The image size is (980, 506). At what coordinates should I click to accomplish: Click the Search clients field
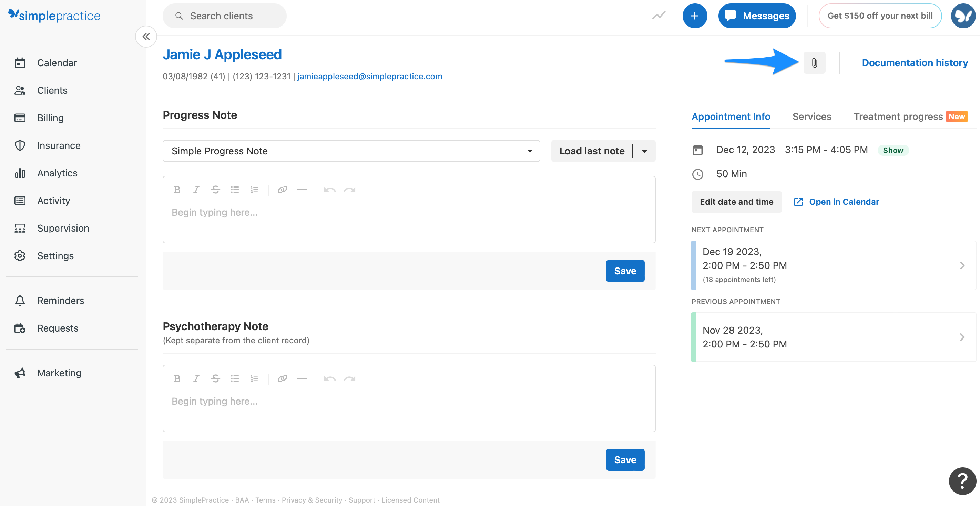click(x=224, y=16)
